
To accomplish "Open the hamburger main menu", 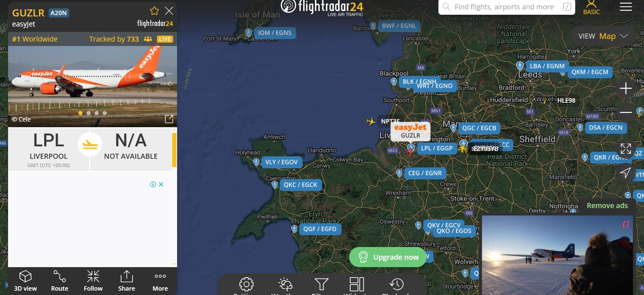I will (x=626, y=7).
